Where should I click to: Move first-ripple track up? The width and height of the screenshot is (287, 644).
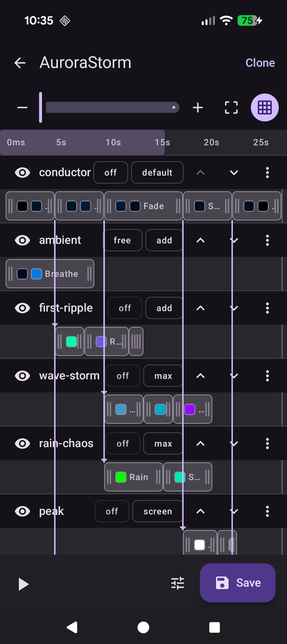tap(200, 308)
